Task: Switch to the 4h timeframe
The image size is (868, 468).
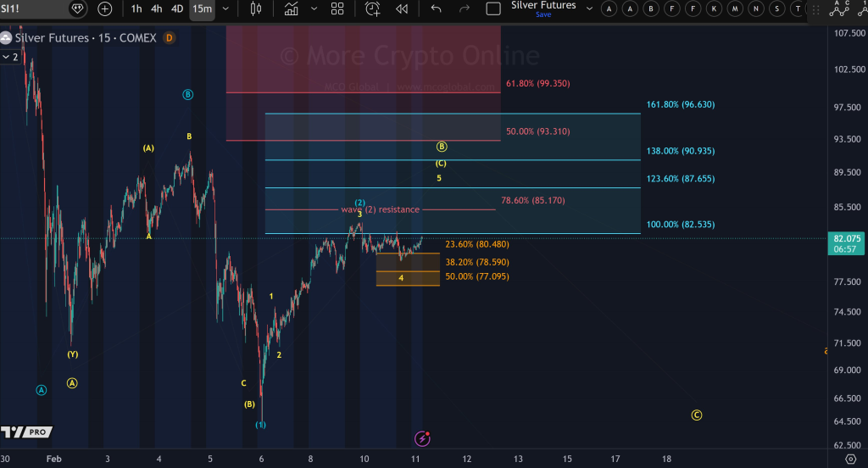Action: click(157, 8)
